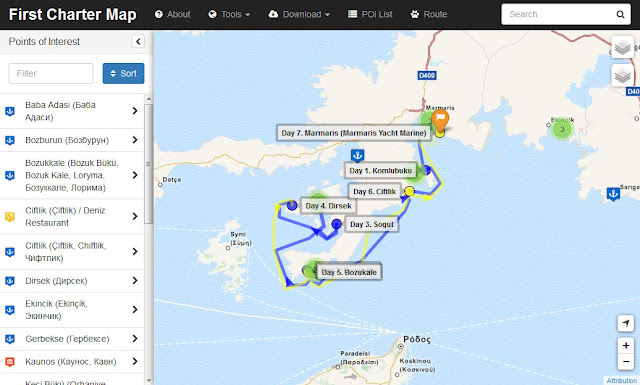The image size is (640, 385).
Task: Open the Download dropdown menu
Action: point(299,14)
